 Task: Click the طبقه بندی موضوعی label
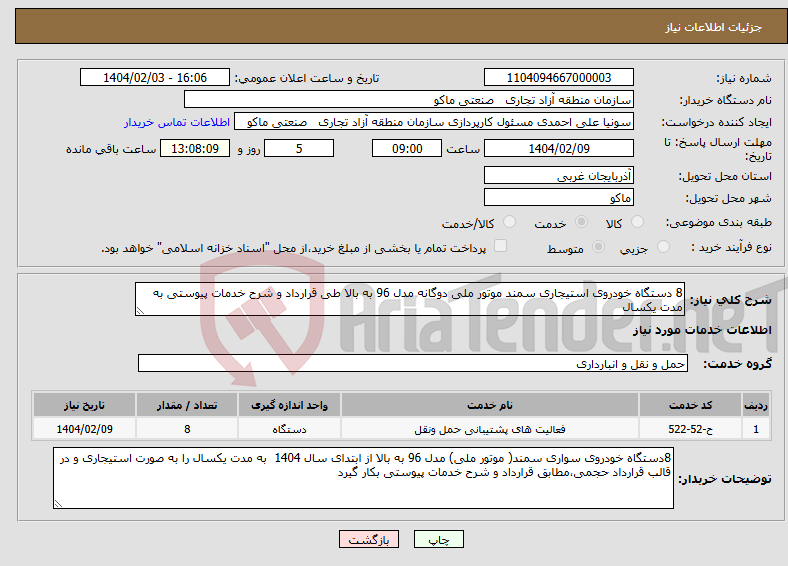pyautogui.click(x=719, y=222)
